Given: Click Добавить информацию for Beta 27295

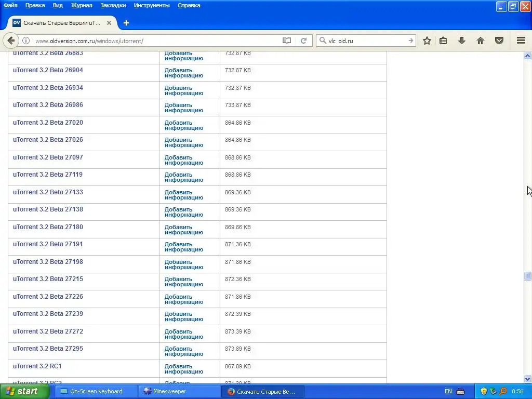Looking at the screenshot, I should (x=183, y=351).
